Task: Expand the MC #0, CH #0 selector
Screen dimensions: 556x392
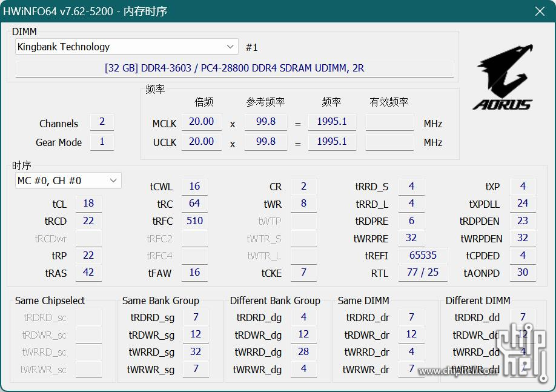Action: [68, 181]
